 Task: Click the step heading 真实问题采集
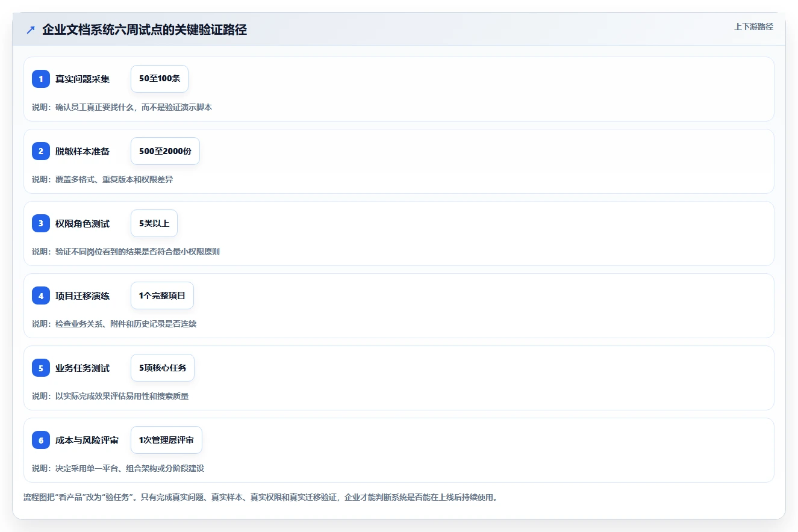point(83,79)
